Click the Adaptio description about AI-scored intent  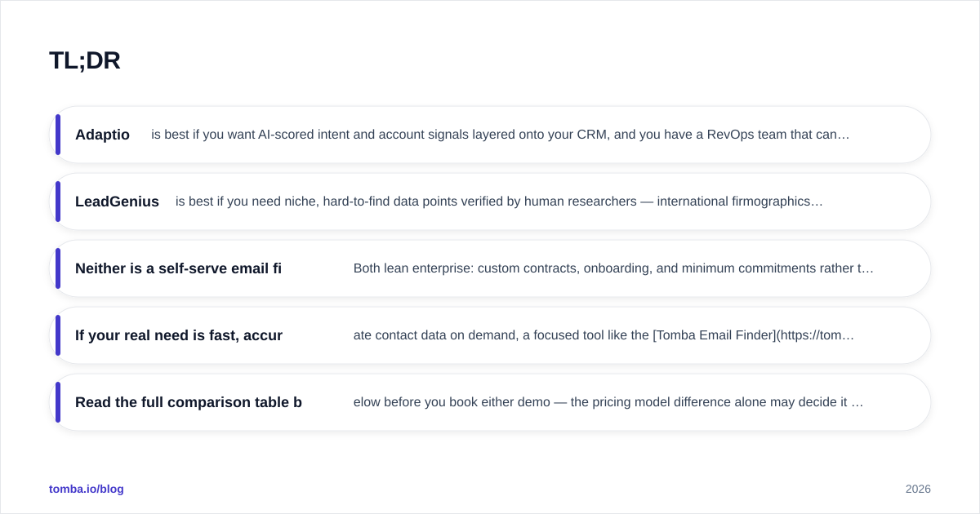coord(501,135)
